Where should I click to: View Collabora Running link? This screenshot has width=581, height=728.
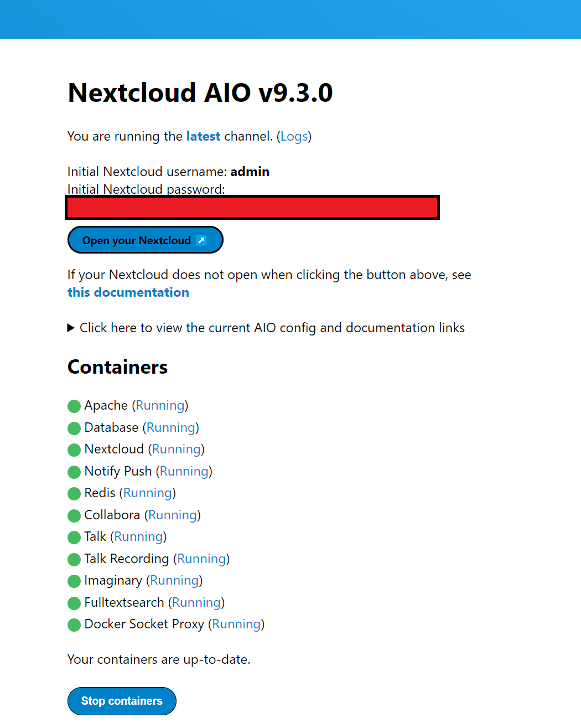coord(173,515)
